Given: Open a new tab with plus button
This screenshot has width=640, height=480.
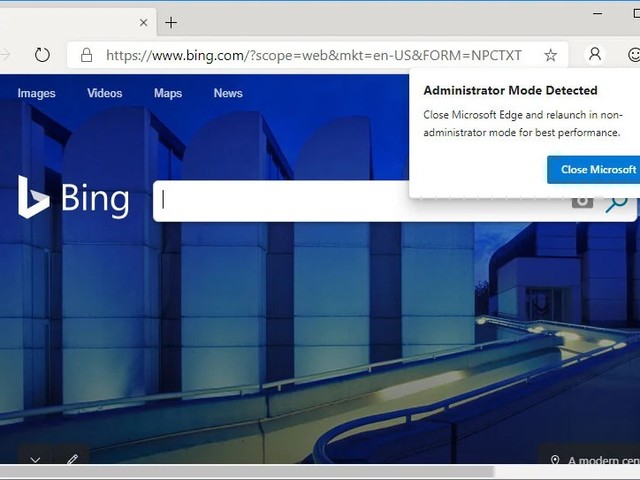Looking at the screenshot, I should [171, 22].
